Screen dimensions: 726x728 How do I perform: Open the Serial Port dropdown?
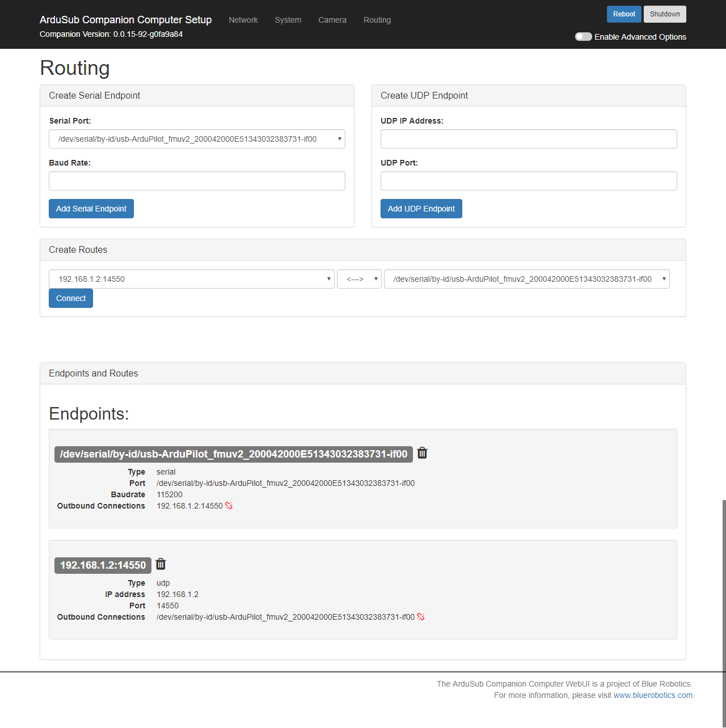(197, 139)
